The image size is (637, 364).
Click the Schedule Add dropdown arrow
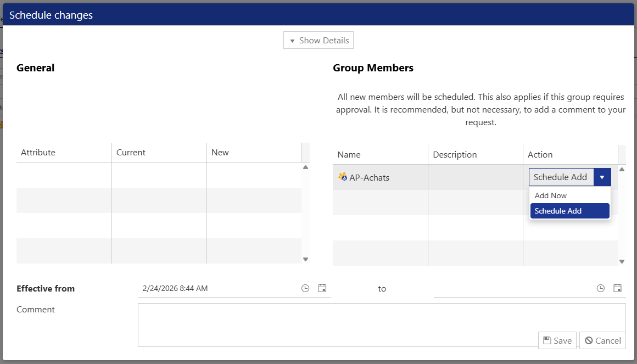coord(602,177)
